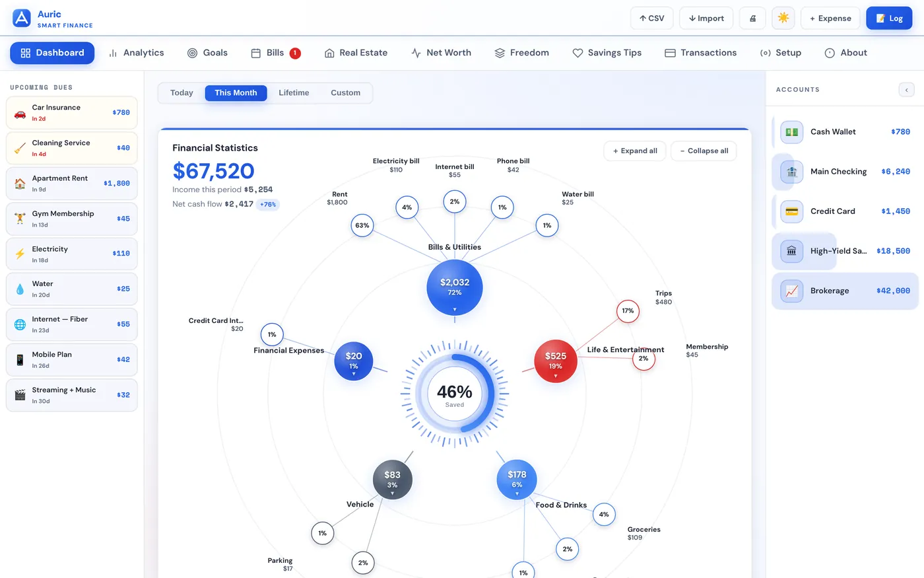Screen dimensions: 924x578
Task: Click the Gym Membership weightlifter icon
Action: pyautogui.click(x=20, y=219)
